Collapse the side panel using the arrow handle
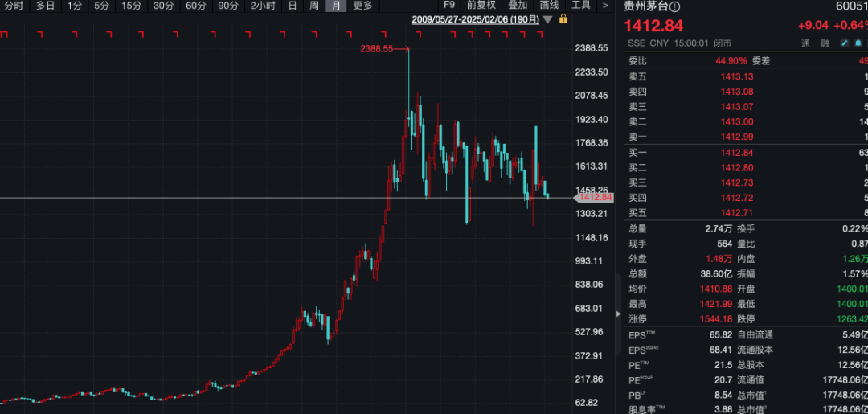Viewport: 868px width, 414px height. click(x=618, y=314)
